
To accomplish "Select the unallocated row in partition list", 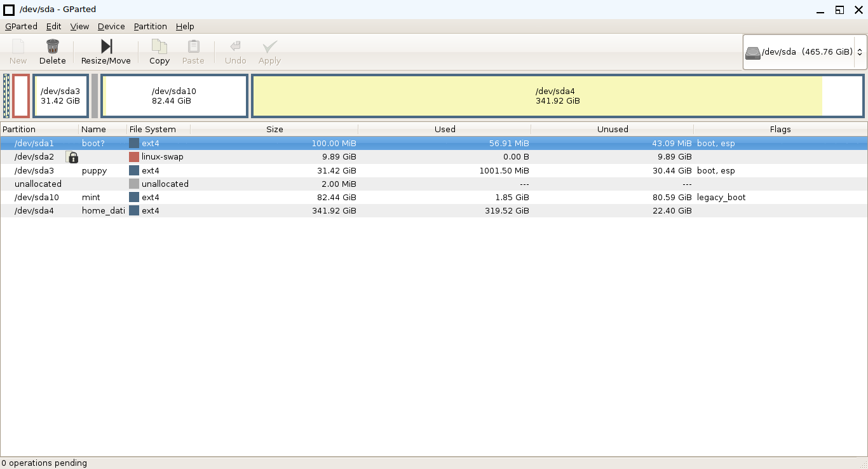I will pyautogui.click(x=434, y=184).
